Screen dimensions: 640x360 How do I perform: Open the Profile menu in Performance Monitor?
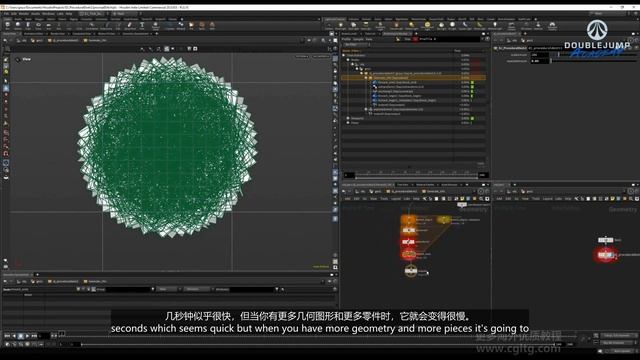click(x=347, y=39)
